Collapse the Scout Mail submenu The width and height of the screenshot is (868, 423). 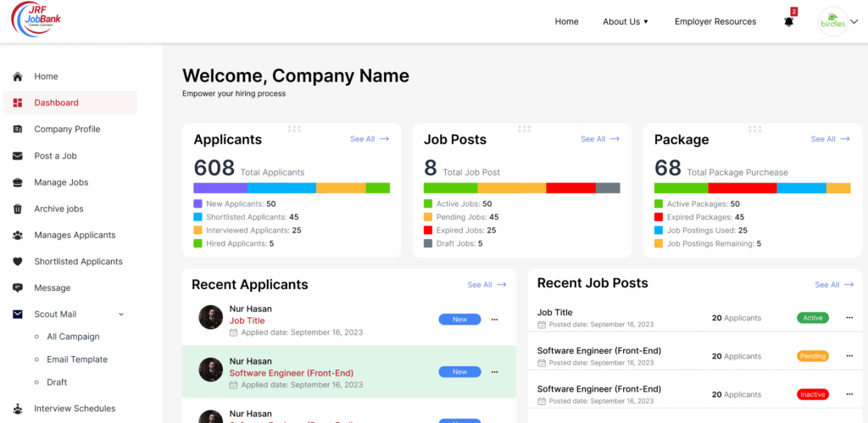(x=121, y=314)
